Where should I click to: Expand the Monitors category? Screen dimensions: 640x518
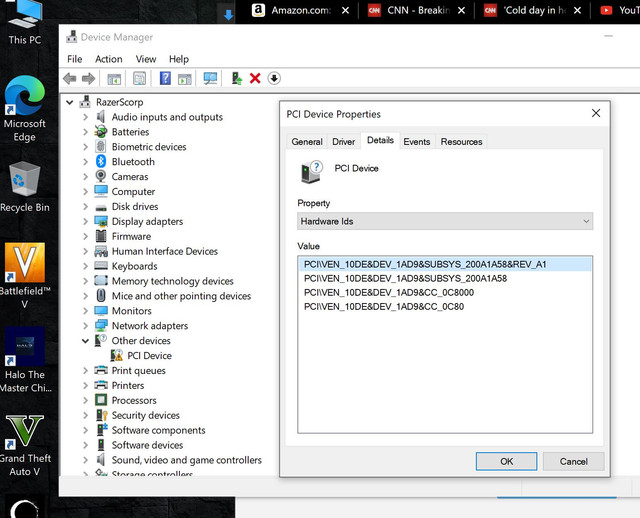(85, 311)
